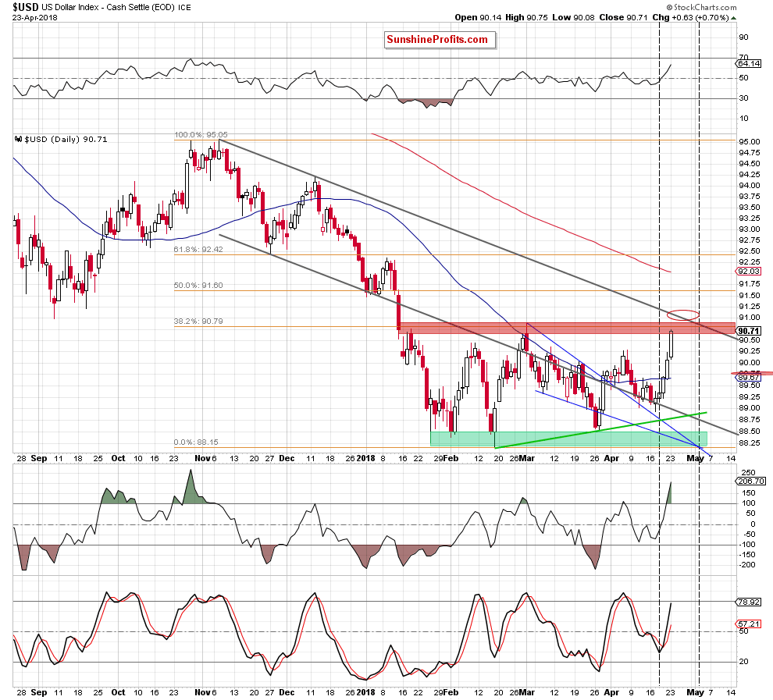Click the '61.8%: 92.42' Fibonacci label
The width and height of the screenshot is (773, 700).
tap(198, 250)
